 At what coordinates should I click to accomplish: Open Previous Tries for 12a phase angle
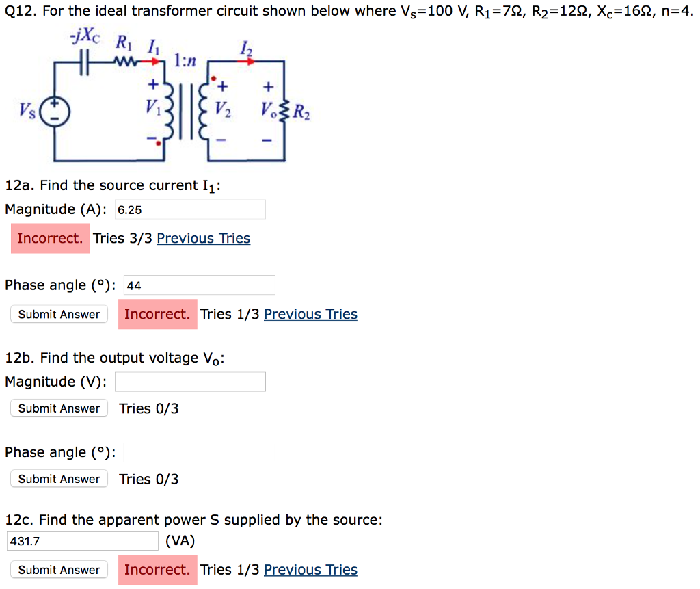[310, 314]
